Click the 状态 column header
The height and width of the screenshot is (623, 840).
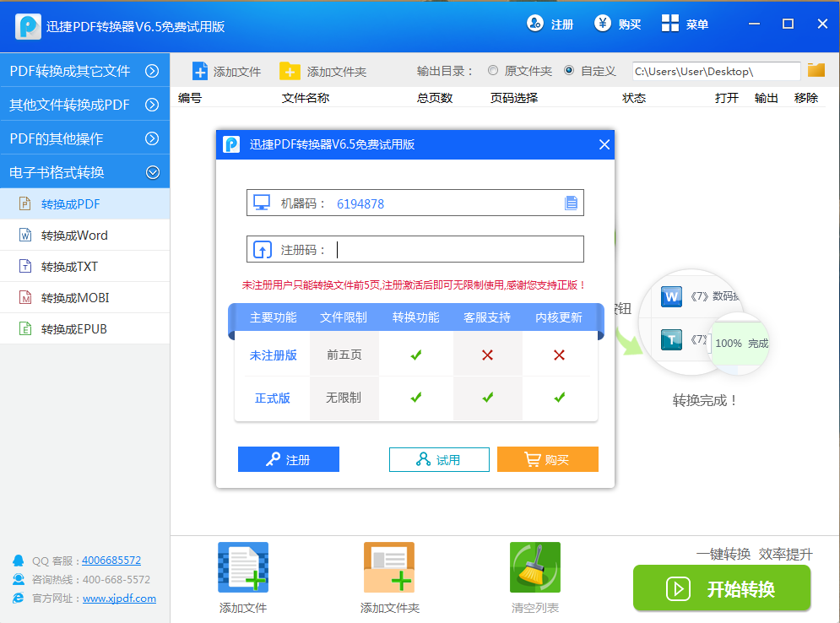coord(634,98)
